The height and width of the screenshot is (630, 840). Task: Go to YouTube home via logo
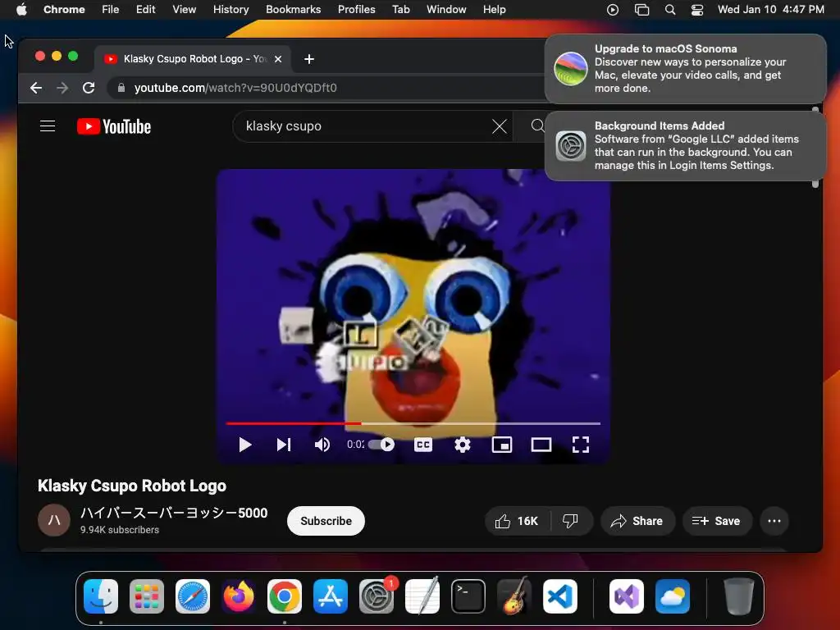(114, 126)
